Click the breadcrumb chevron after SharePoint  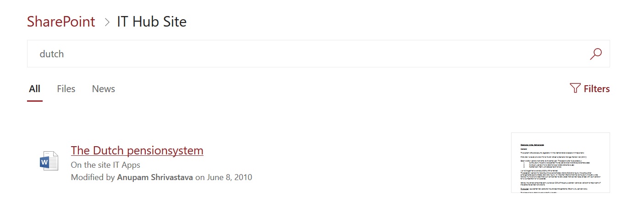pyautogui.click(x=107, y=22)
